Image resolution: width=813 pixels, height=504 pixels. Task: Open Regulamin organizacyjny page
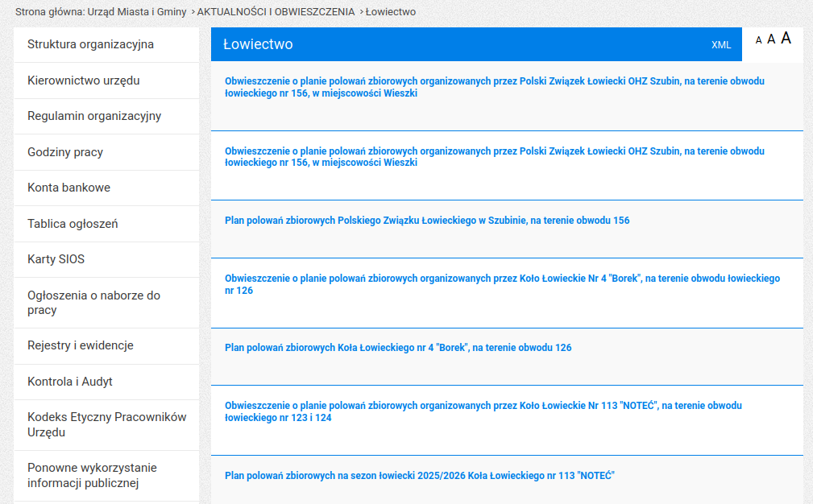click(94, 116)
